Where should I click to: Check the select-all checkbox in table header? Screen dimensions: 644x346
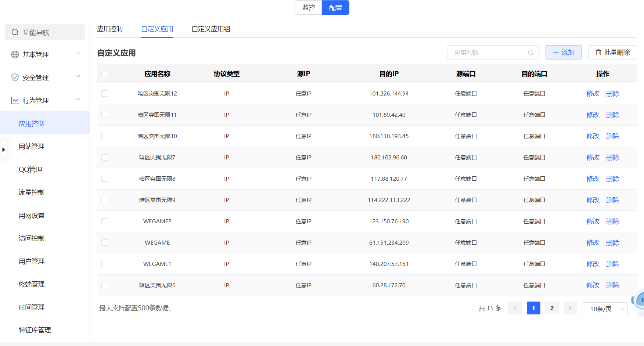105,73
